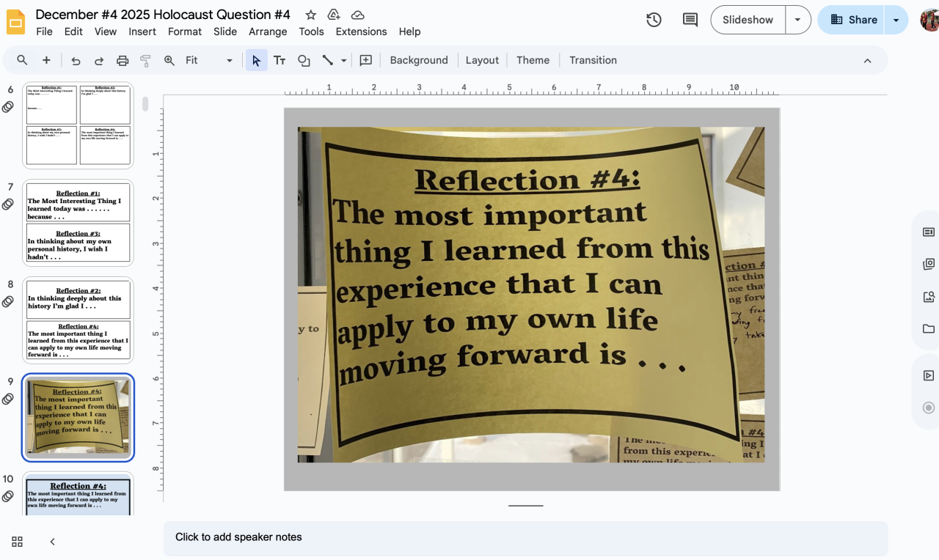The image size is (939, 560).
Task: Open the Google account avatar
Action: point(930,20)
